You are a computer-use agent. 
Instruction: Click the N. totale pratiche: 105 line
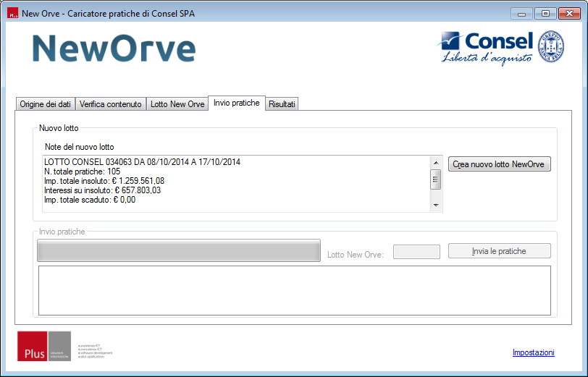click(82, 171)
